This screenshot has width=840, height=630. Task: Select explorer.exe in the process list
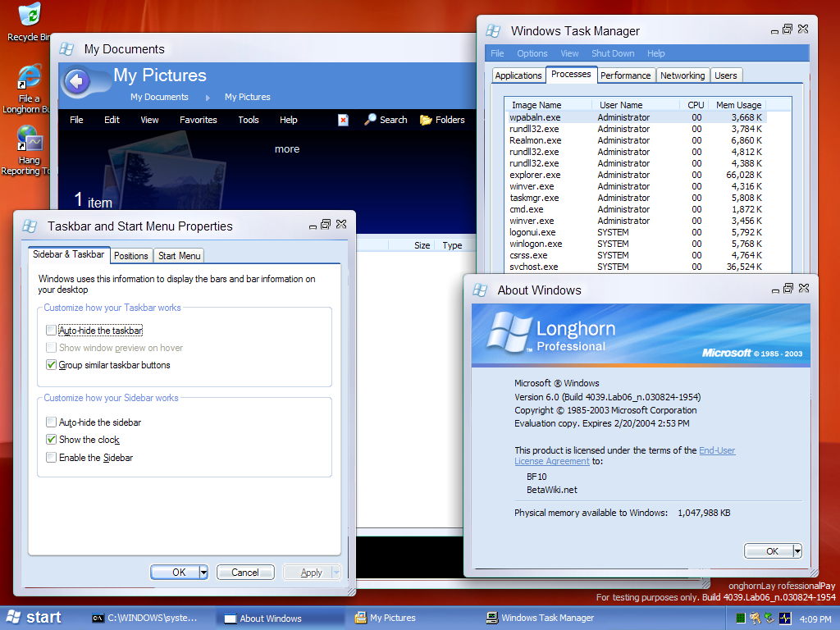535,175
